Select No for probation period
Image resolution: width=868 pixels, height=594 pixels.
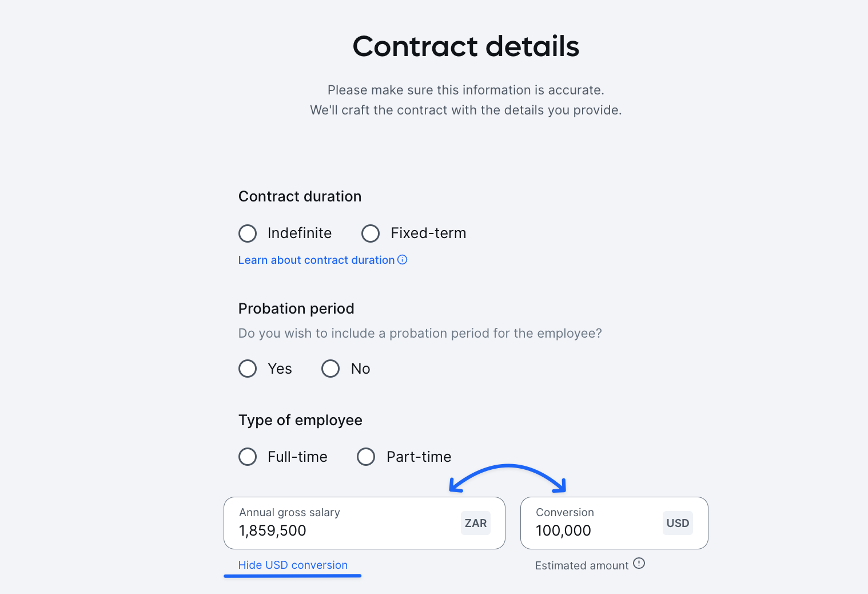(331, 369)
